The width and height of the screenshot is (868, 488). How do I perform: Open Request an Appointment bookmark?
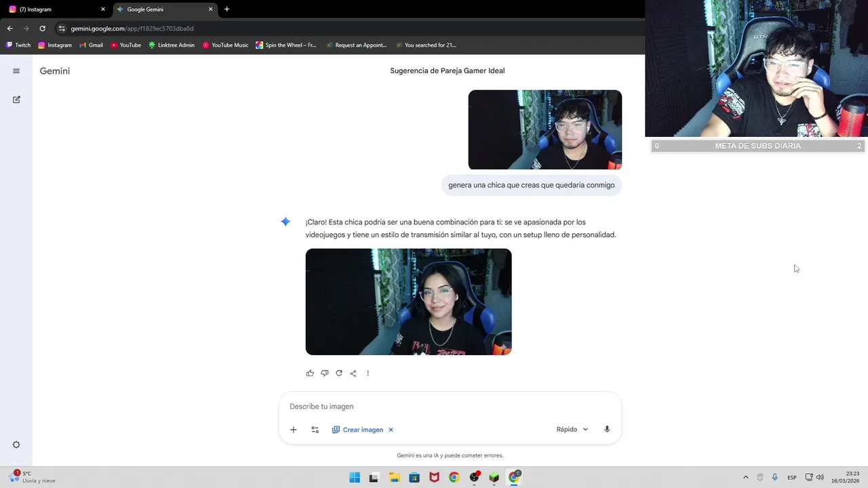tap(356, 45)
